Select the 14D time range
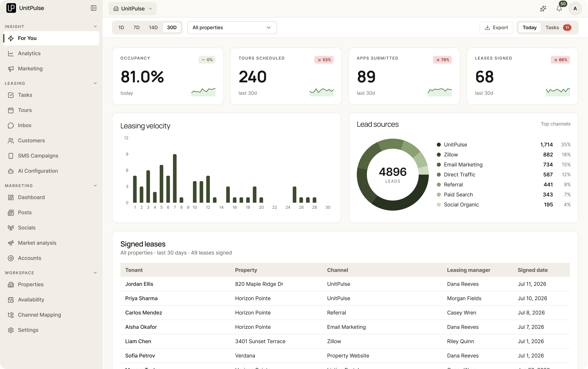This screenshot has height=369, width=588. click(153, 28)
